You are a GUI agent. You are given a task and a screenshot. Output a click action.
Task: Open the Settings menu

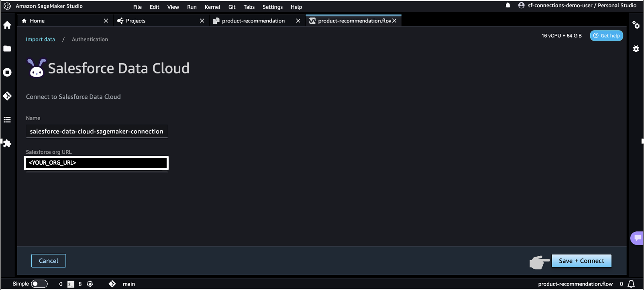[273, 7]
